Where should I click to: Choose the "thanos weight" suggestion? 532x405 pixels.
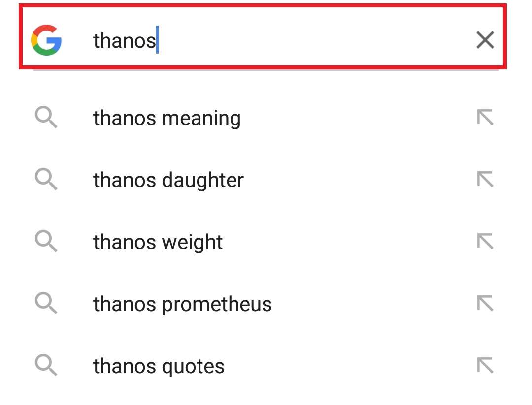tap(158, 242)
